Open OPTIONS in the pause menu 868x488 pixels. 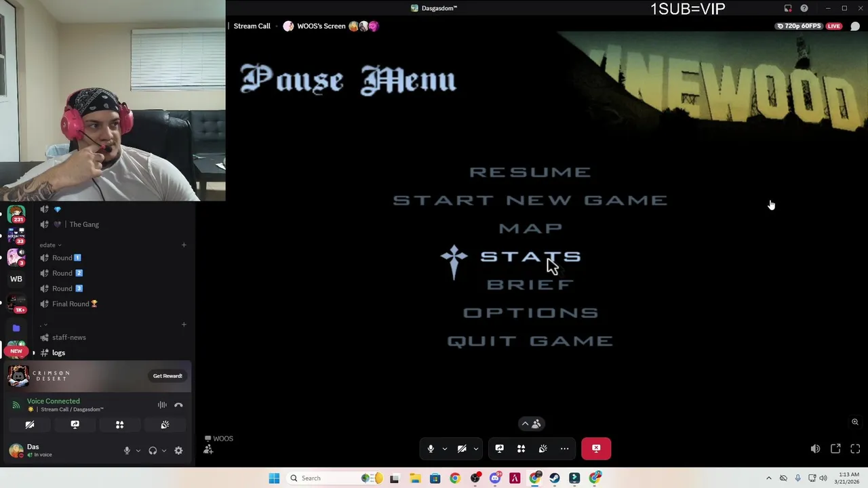[530, 313]
